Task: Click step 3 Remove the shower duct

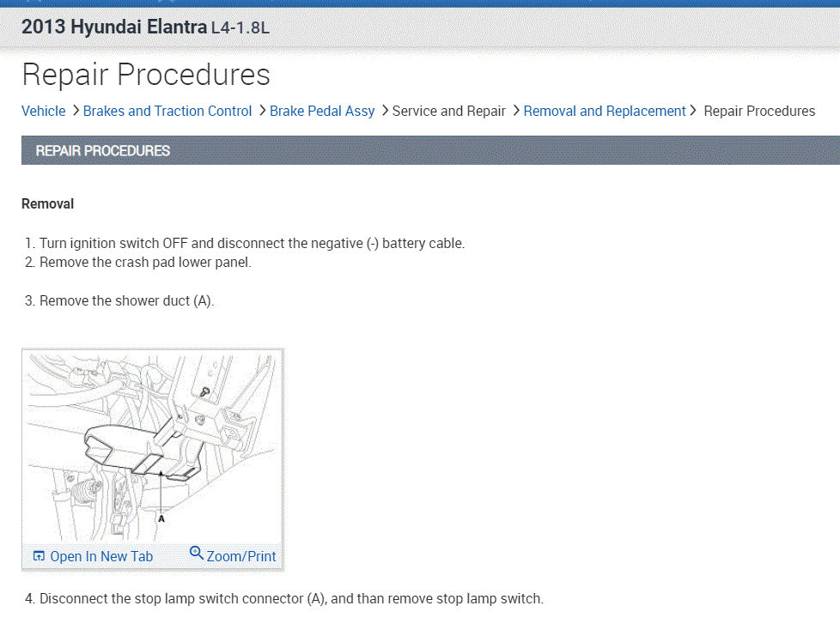Action: point(119,301)
